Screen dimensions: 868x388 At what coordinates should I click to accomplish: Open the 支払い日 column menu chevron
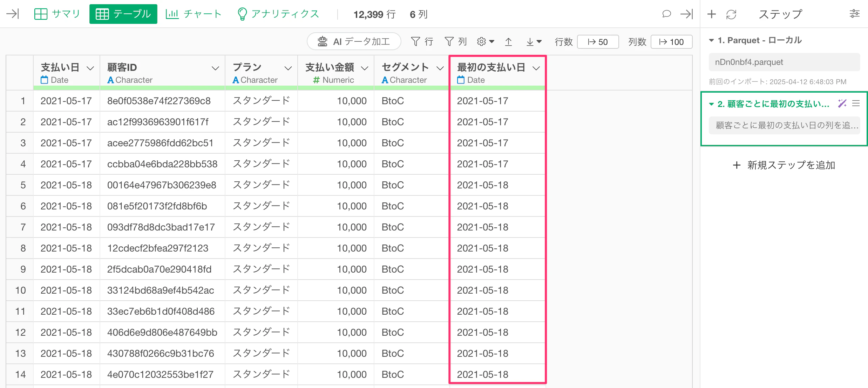tap(90, 68)
